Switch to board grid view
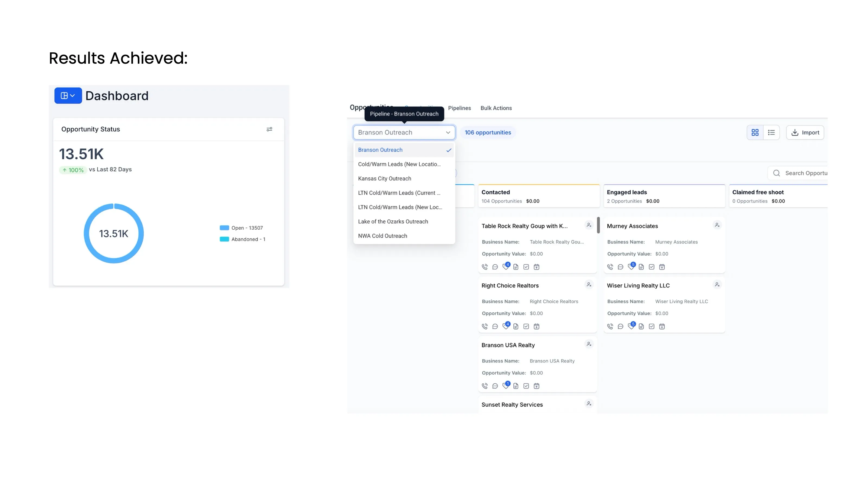 pos(755,133)
